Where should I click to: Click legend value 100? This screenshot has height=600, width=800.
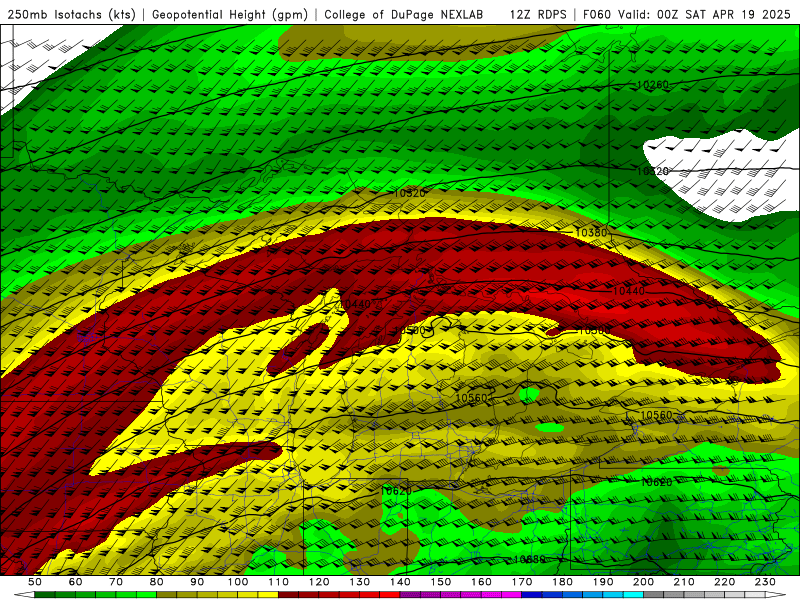(x=238, y=582)
